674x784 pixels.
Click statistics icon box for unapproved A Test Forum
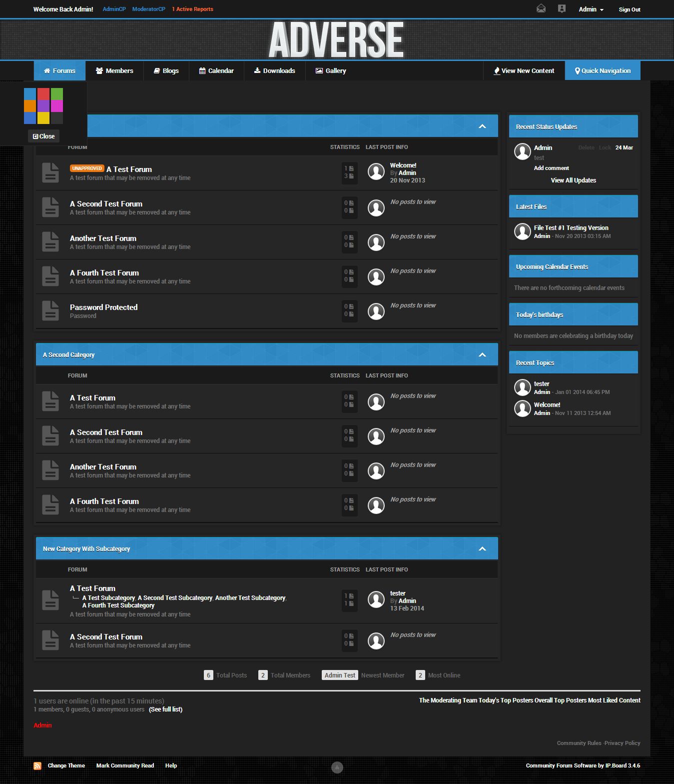point(349,173)
